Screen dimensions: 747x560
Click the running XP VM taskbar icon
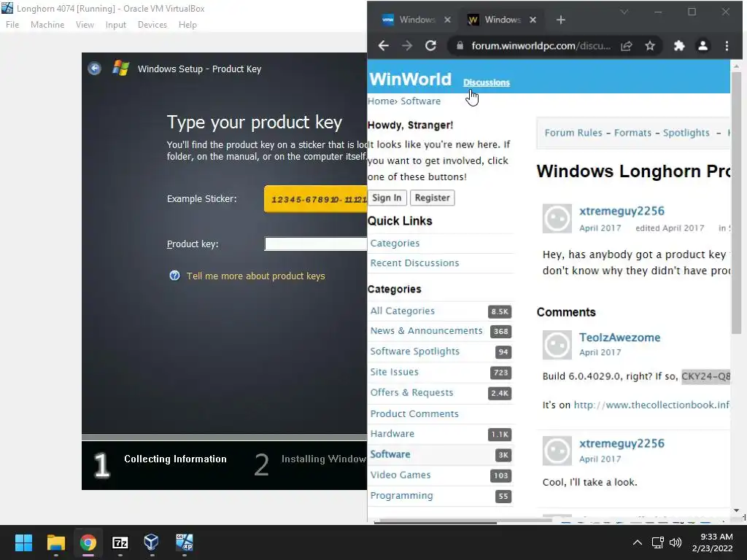pyautogui.click(x=185, y=542)
